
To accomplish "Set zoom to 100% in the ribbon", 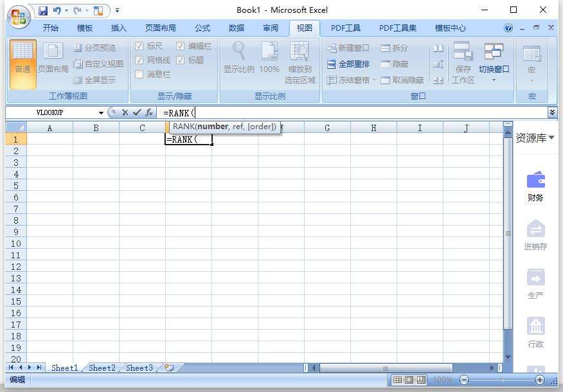I will pos(269,57).
